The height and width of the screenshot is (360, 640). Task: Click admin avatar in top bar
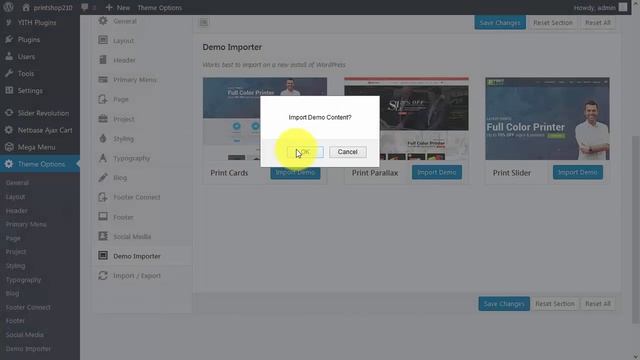tap(623, 7)
